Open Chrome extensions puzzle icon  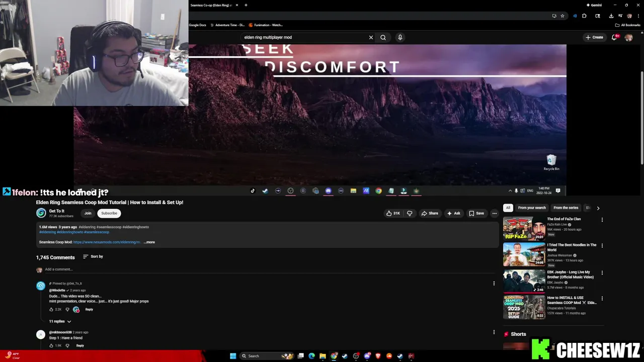click(584, 16)
